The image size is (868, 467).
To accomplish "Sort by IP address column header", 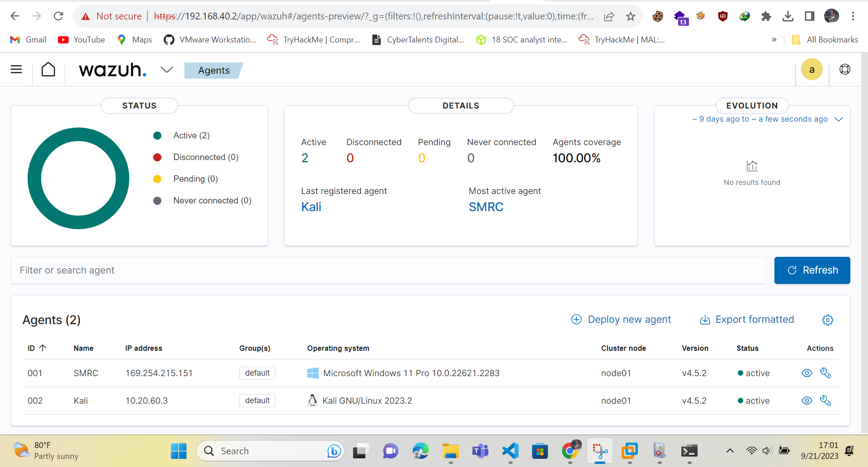I will (144, 348).
